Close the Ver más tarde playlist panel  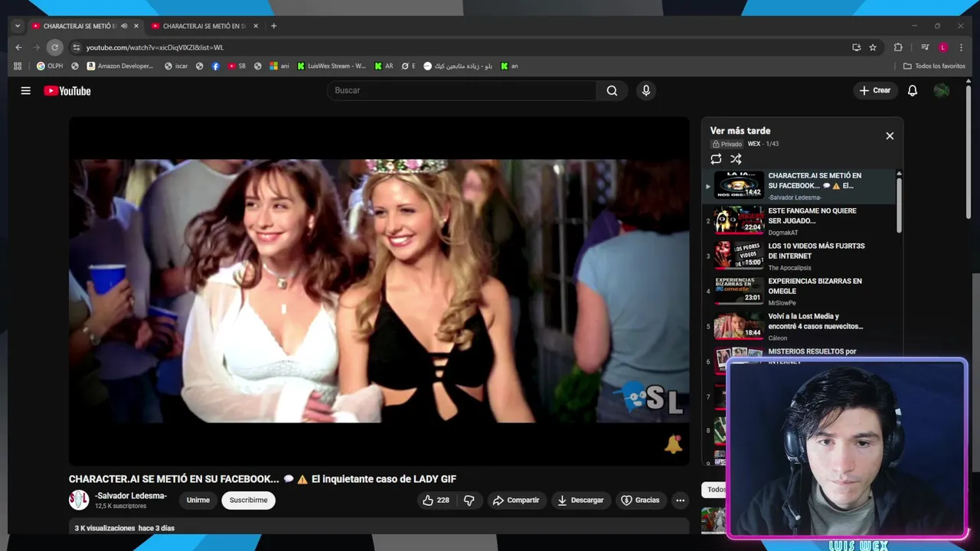[x=890, y=135]
